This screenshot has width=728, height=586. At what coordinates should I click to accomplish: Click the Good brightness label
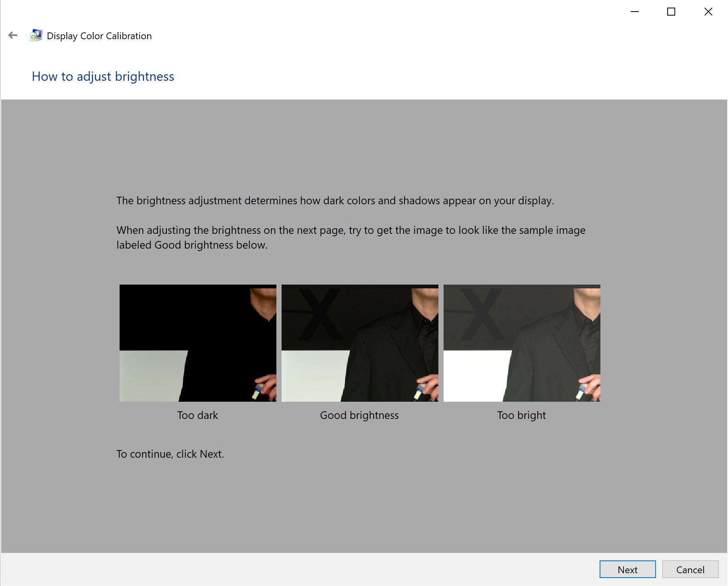point(359,415)
